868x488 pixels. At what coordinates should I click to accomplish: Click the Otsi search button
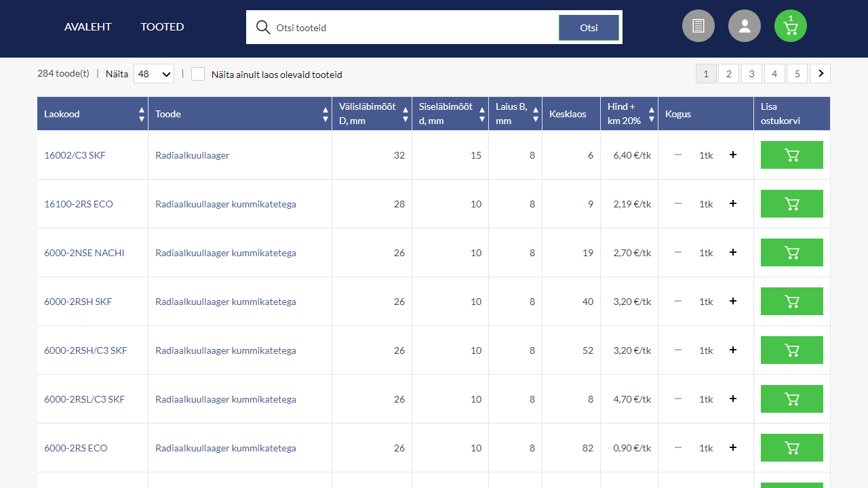click(589, 27)
